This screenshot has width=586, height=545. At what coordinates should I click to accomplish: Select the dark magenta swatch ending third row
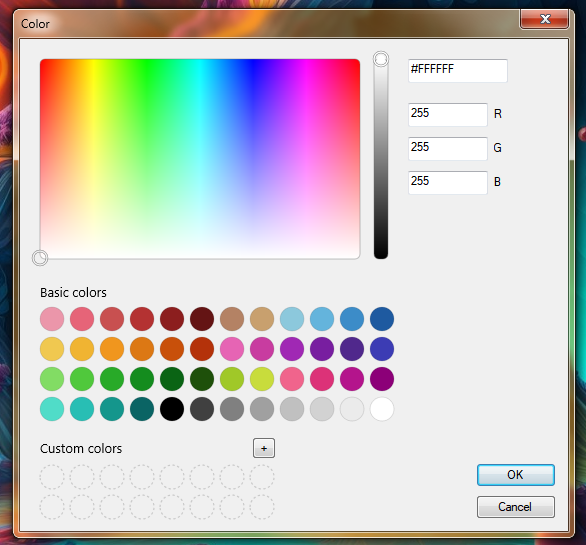pos(382,379)
